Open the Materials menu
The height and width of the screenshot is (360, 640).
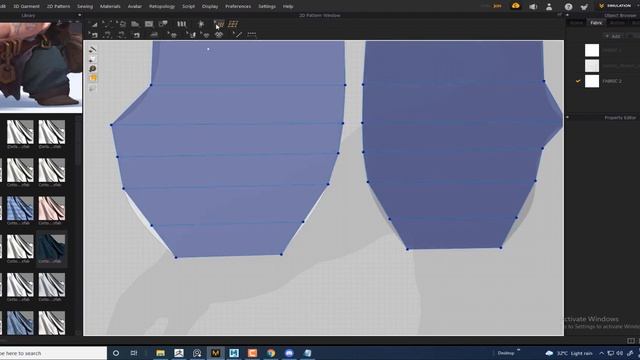click(x=110, y=6)
